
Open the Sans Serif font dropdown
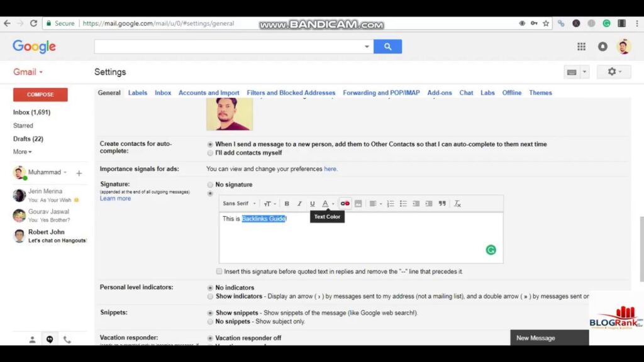point(240,204)
